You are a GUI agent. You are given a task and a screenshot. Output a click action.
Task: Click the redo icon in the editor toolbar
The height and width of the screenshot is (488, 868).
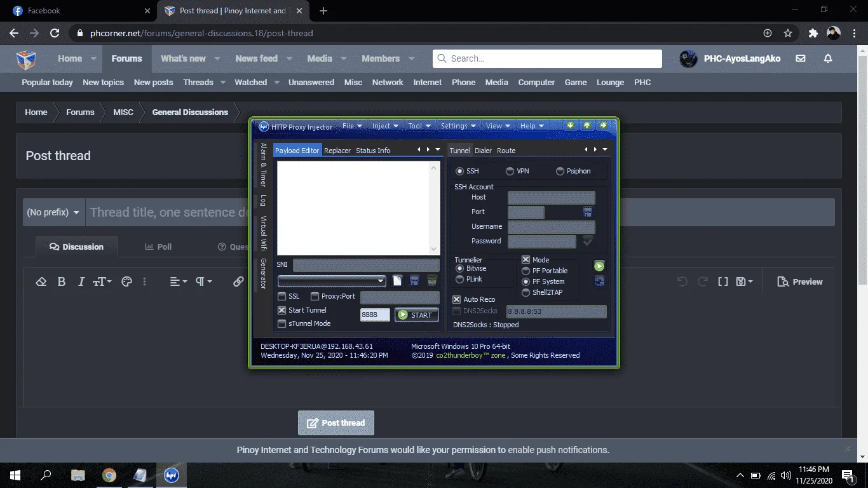click(703, 281)
